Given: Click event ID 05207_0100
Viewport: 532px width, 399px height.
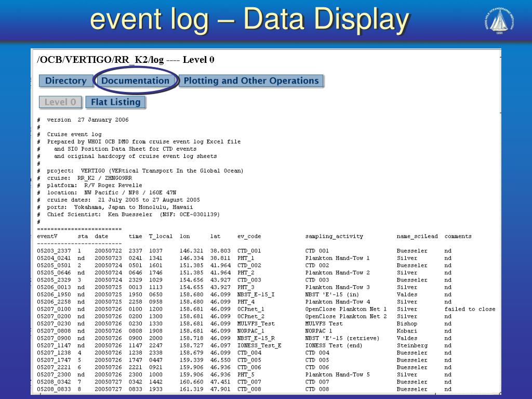Looking at the screenshot, I should point(54,309).
